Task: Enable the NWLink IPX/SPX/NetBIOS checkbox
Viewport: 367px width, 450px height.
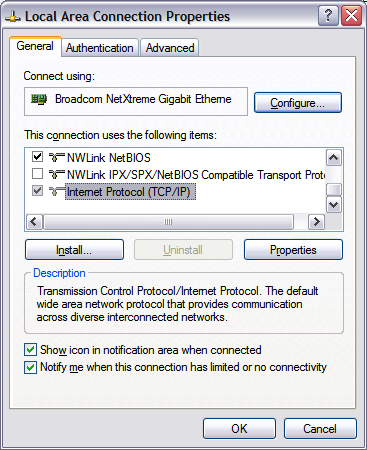Action: point(37,174)
